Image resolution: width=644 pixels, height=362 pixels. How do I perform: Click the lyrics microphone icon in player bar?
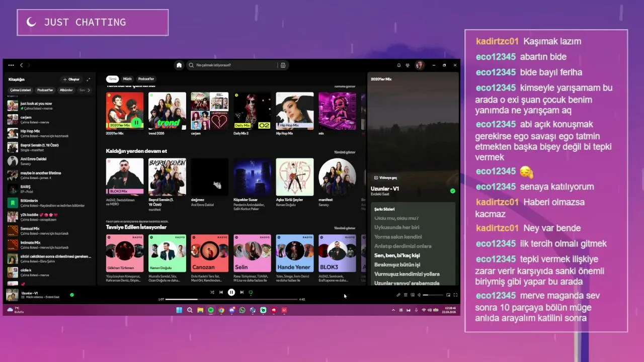pyautogui.click(x=398, y=295)
